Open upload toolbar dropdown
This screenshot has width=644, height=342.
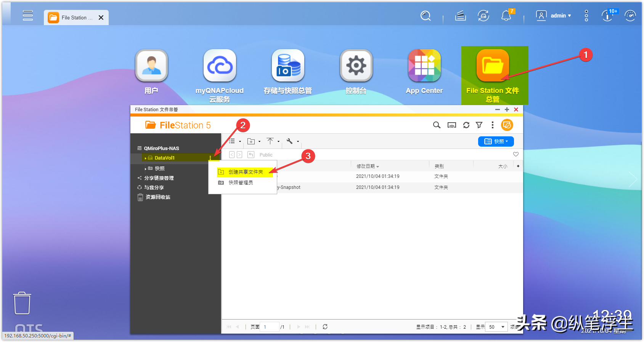(273, 141)
